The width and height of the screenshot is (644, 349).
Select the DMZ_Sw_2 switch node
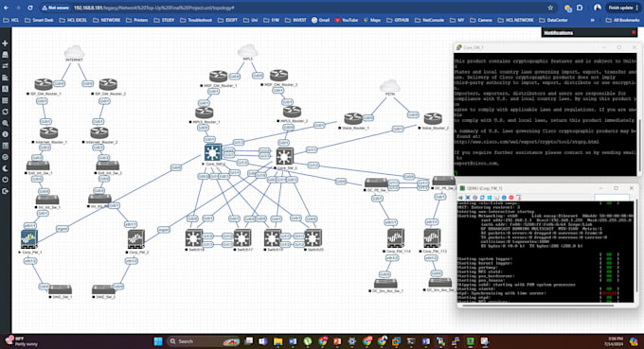click(103, 289)
